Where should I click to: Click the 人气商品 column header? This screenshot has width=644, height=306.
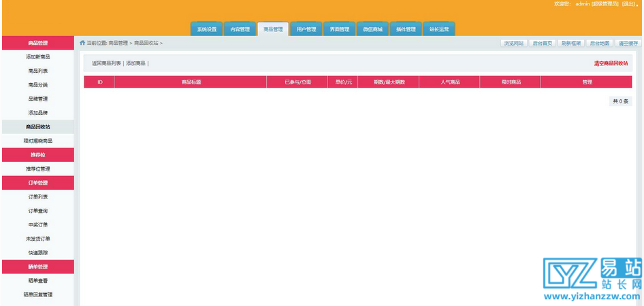[x=450, y=82]
